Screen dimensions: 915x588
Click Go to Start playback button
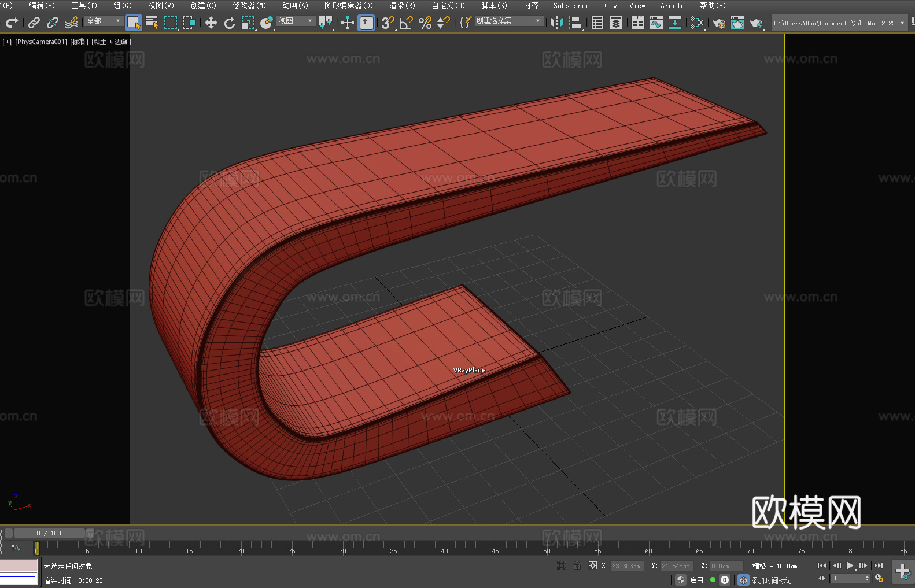(821, 565)
